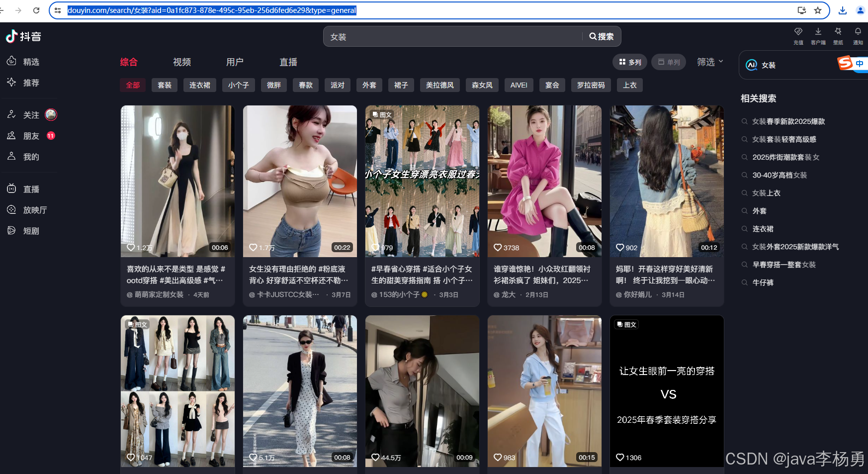
Task: Click the 搜索 search button
Action: 602,36
